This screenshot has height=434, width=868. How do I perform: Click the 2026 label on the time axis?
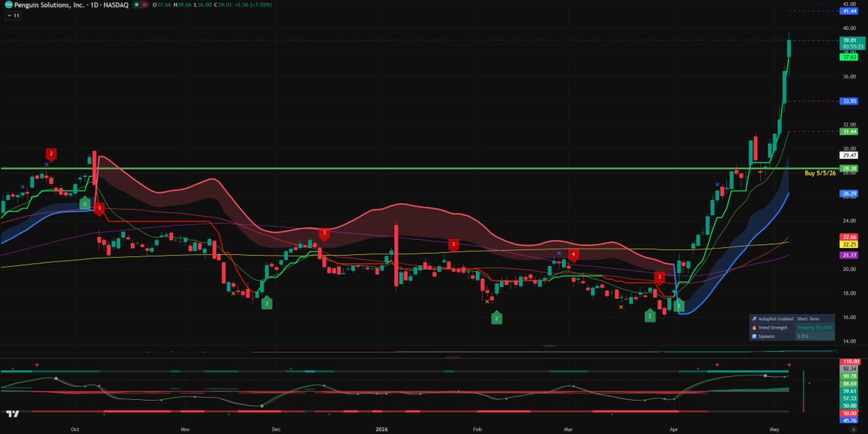382,429
